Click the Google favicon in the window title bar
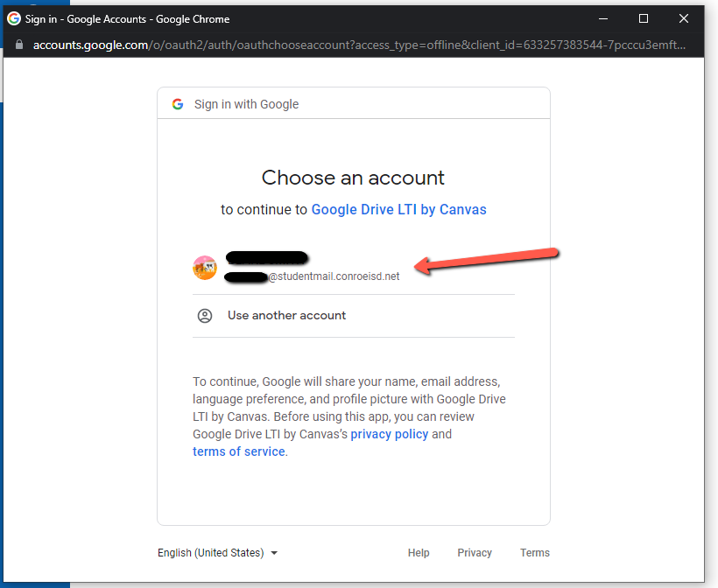Image resolution: width=718 pixels, height=588 pixels. coord(14,18)
